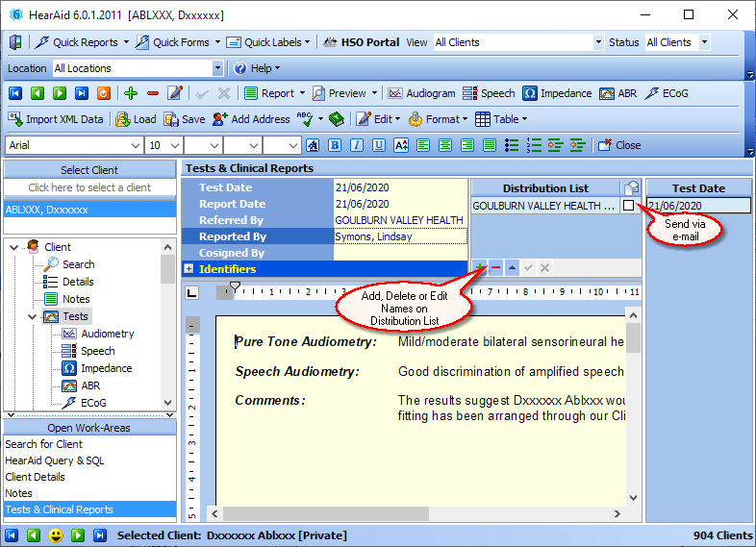Open the Table menu
756x547 pixels.
tap(501, 119)
